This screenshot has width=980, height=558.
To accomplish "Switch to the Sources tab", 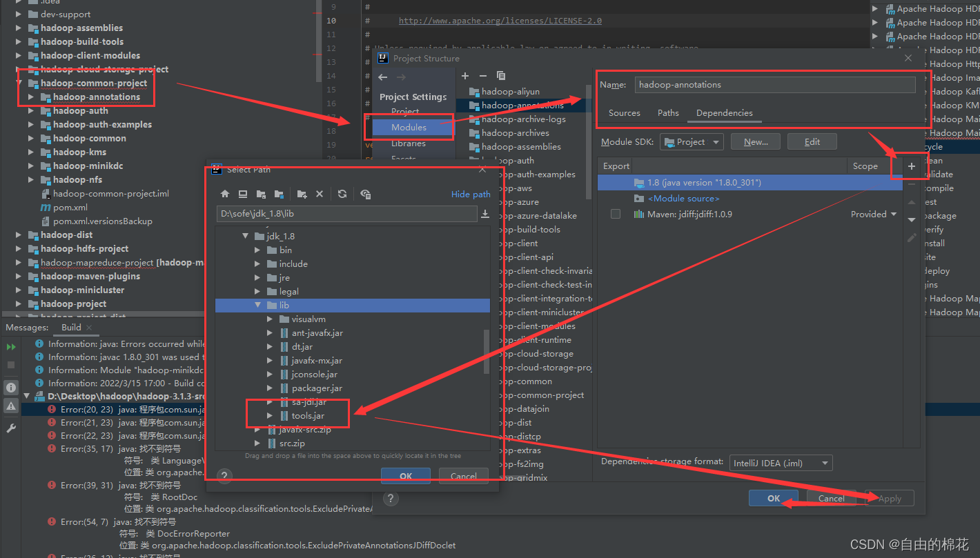I will pyautogui.click(x=625, y=112).
